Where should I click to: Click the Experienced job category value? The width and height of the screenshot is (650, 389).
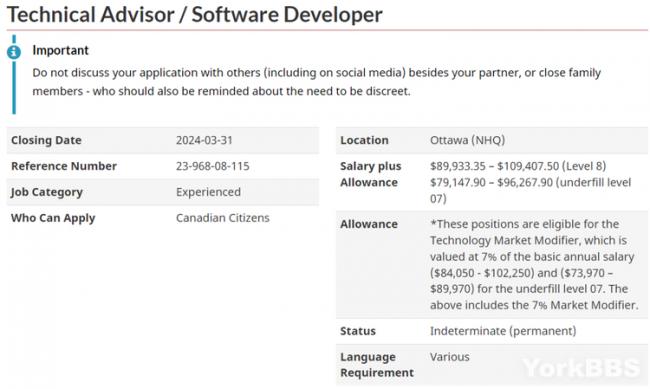pyautogui.click(x=208, y=192)
